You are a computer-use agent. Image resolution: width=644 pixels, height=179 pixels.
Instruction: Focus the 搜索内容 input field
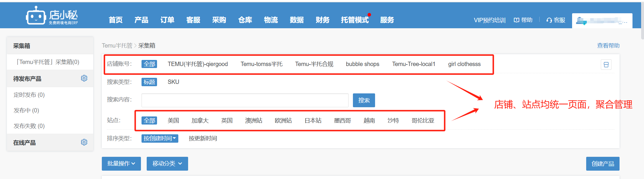245,100
